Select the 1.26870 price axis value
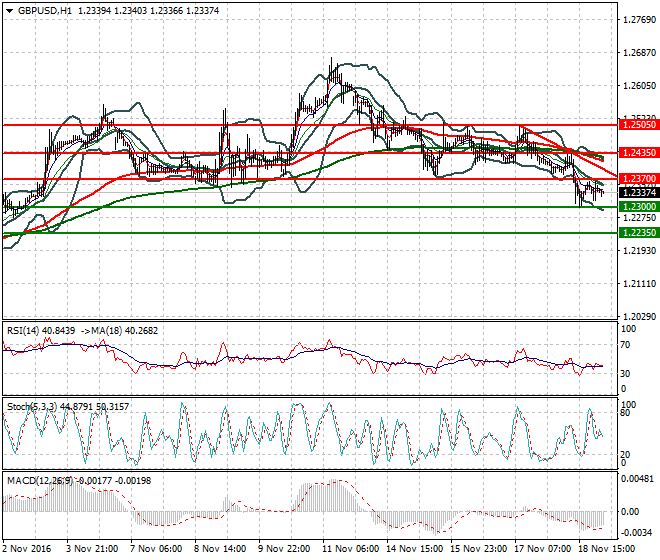 (639, 53)
